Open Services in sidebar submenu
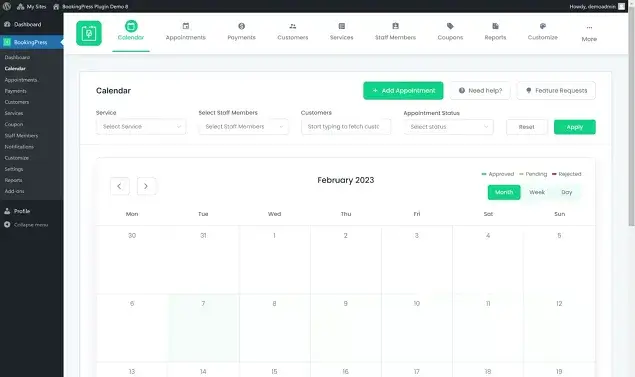Screen dimensions: 635x377 14,113
